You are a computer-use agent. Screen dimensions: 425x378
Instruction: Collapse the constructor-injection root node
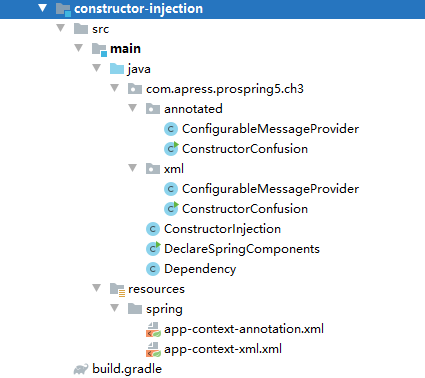coord(42,8)
